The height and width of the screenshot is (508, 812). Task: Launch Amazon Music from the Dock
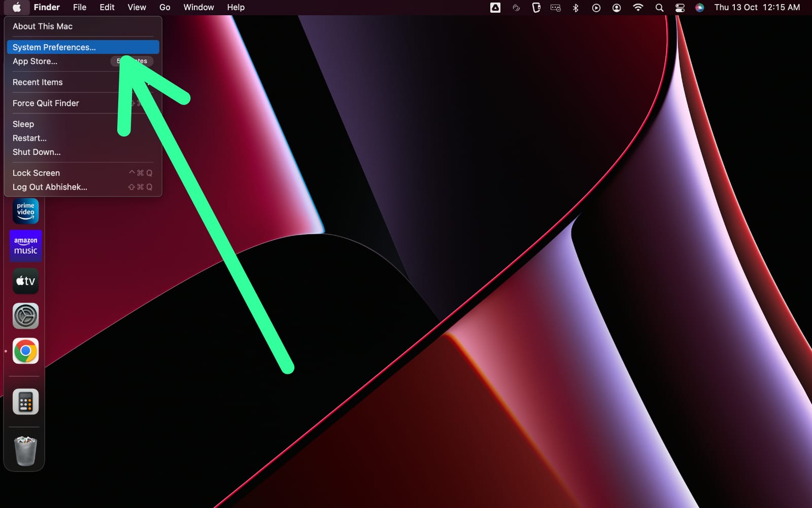[x=25, y=245]
